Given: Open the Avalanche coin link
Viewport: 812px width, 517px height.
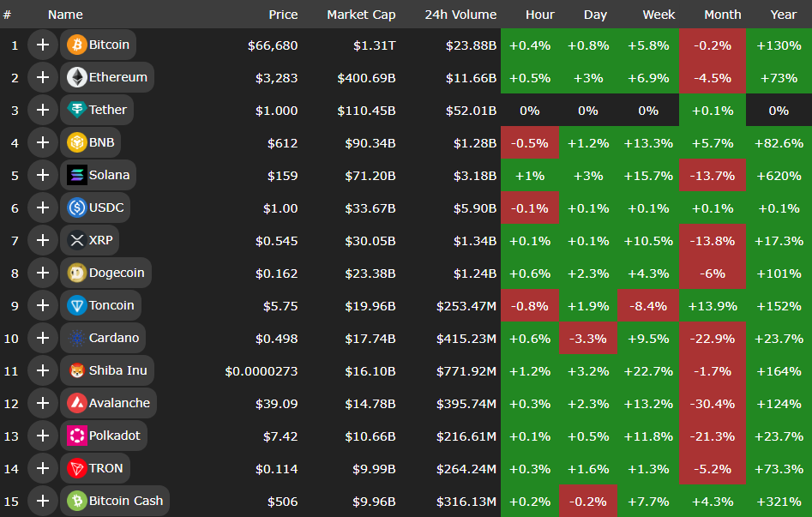Looking at the screenshot, I should click(x=119, y=403).
